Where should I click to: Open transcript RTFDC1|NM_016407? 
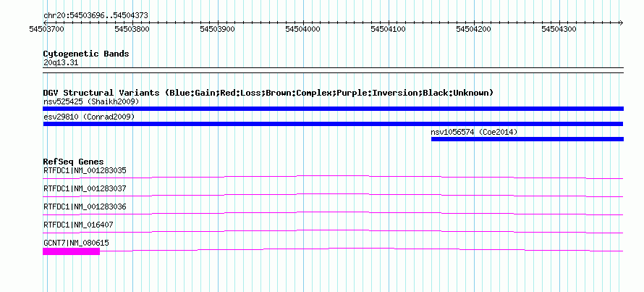coord(78,225)
